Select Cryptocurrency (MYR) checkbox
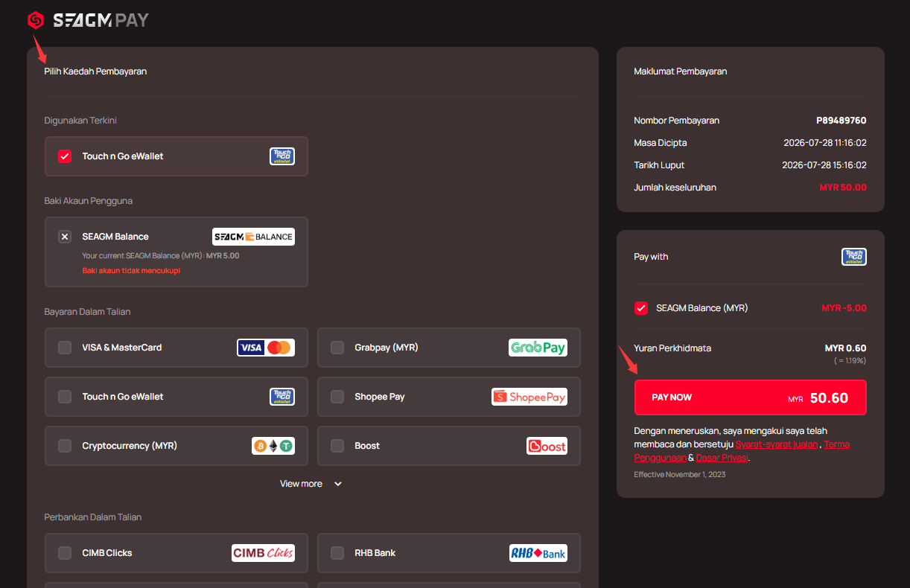This screenshot has width=910, height=588. click(65, 446)
